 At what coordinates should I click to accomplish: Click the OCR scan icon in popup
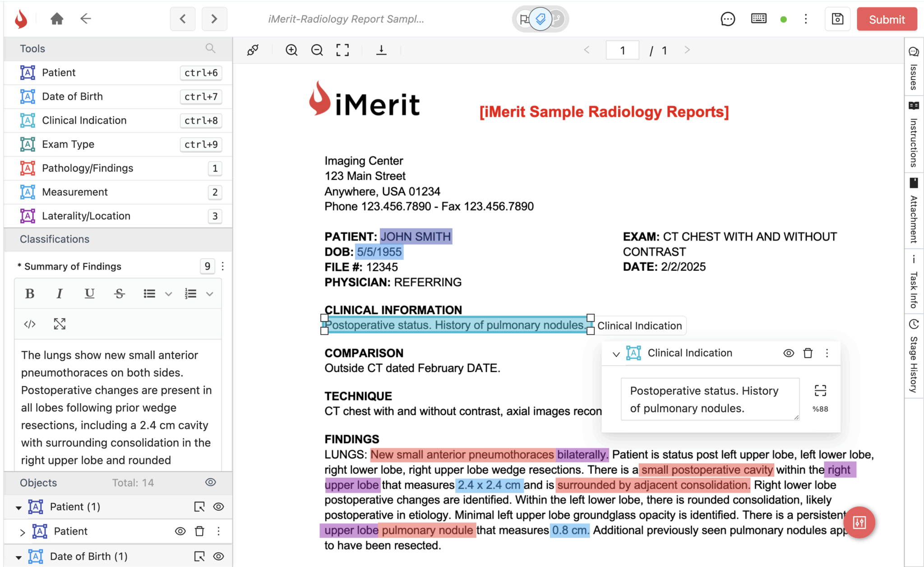(x=820, y=391)
